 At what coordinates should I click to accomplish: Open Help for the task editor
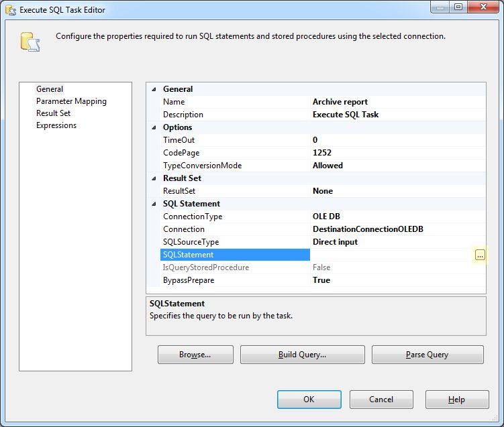[x=456, y=400]
